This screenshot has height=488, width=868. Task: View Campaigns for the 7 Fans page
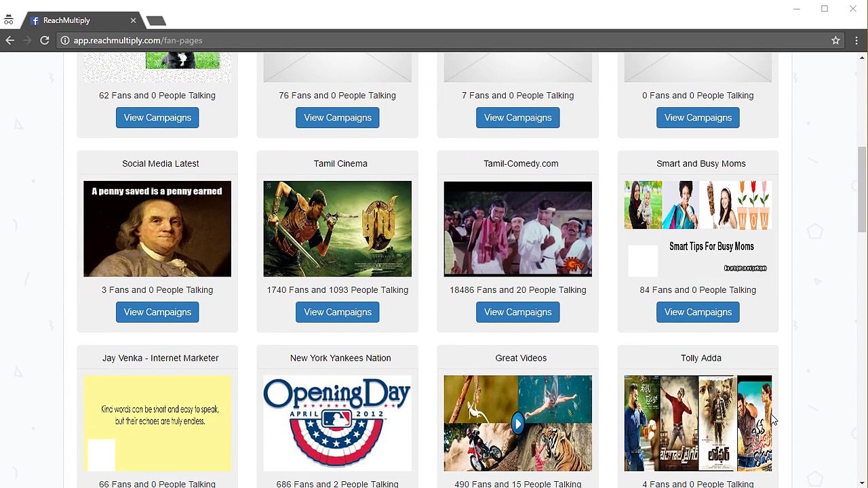point(518,118)
